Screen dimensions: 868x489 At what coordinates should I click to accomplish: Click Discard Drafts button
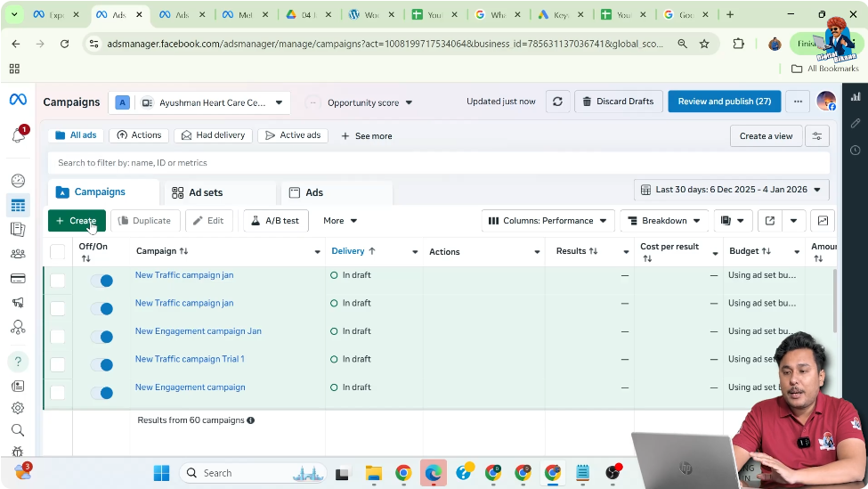click(619, 102)
